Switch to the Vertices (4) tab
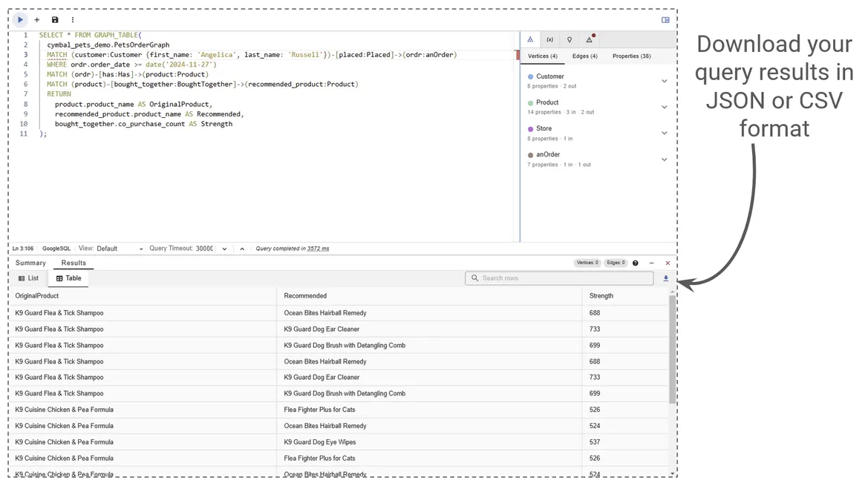The width and height of the screenshot is (868, 486). coord(543,56)
